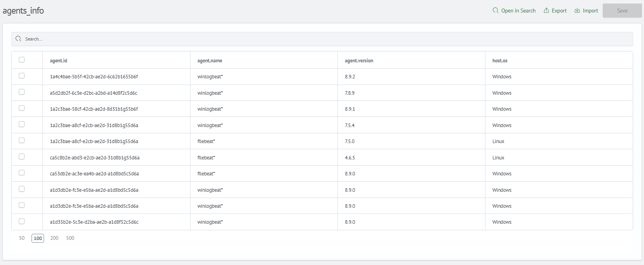Click filebeat* in the ca53db2e-ac3e row

coord(206,174)
